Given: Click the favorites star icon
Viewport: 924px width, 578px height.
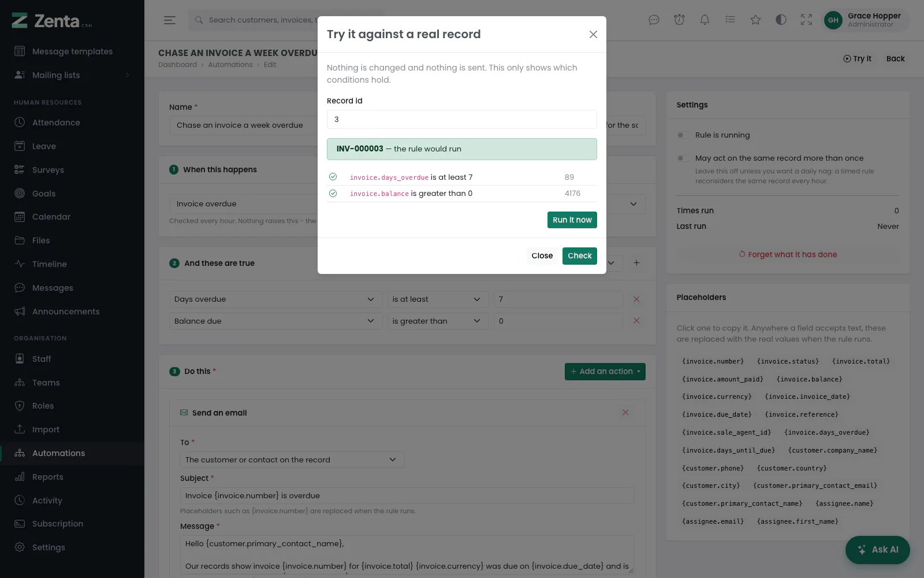Looking at the screenshot, I should tap(755, 20).
